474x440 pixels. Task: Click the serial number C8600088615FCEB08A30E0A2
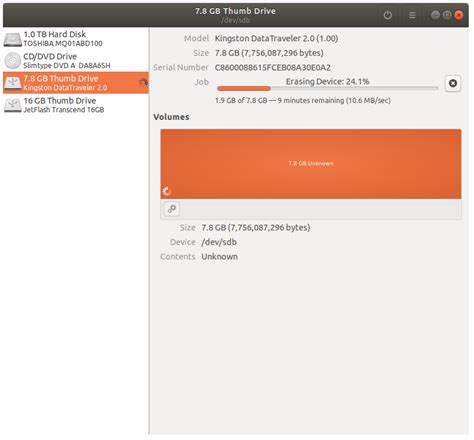click(273, 68)
